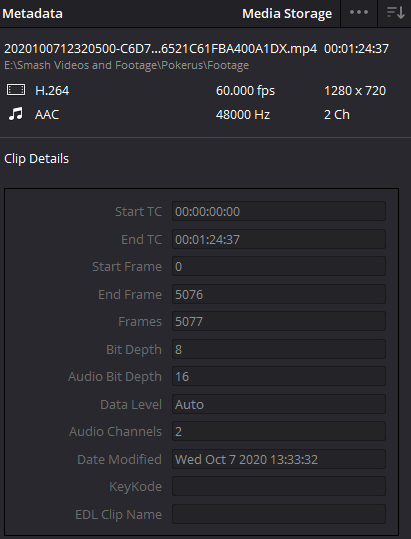Select the Date Modified field
This screenshot has width=411, height=539.
pyautogui.click(x=279, y=459)
